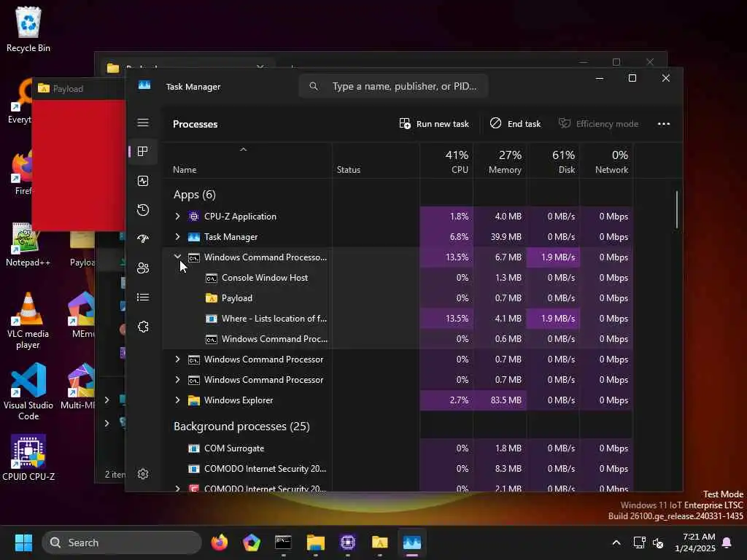Select COMODO Internet Security row with 8.3 MB
This screenshot has height=560, width=747.
398,469
